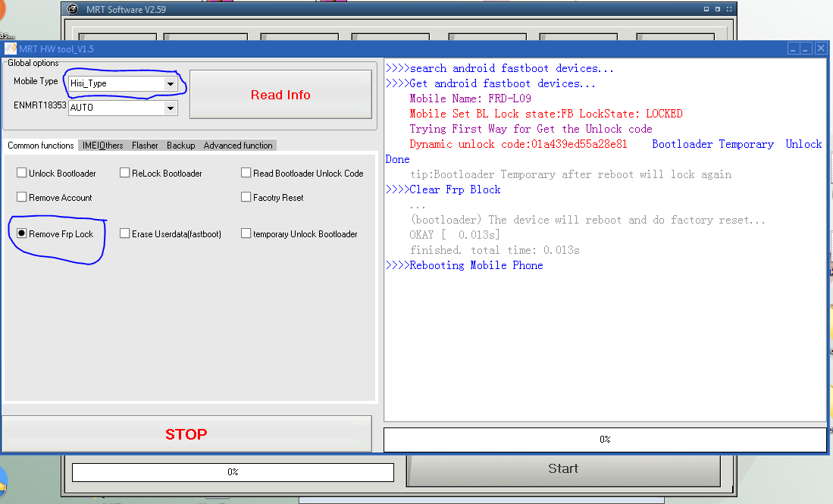This screenshot has width=833, height=504.
Task: Enable Facotry Reset checkbox
Action: point(246,197)
